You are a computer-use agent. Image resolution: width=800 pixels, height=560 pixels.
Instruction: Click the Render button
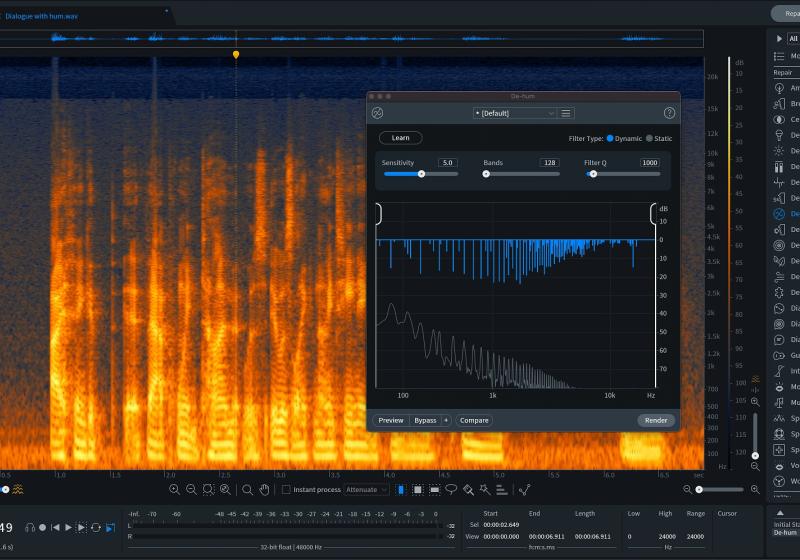(x=656, y=420)
